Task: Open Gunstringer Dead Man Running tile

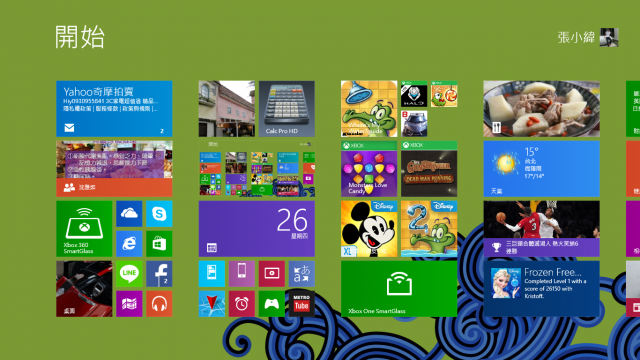Action: (429, 169)
